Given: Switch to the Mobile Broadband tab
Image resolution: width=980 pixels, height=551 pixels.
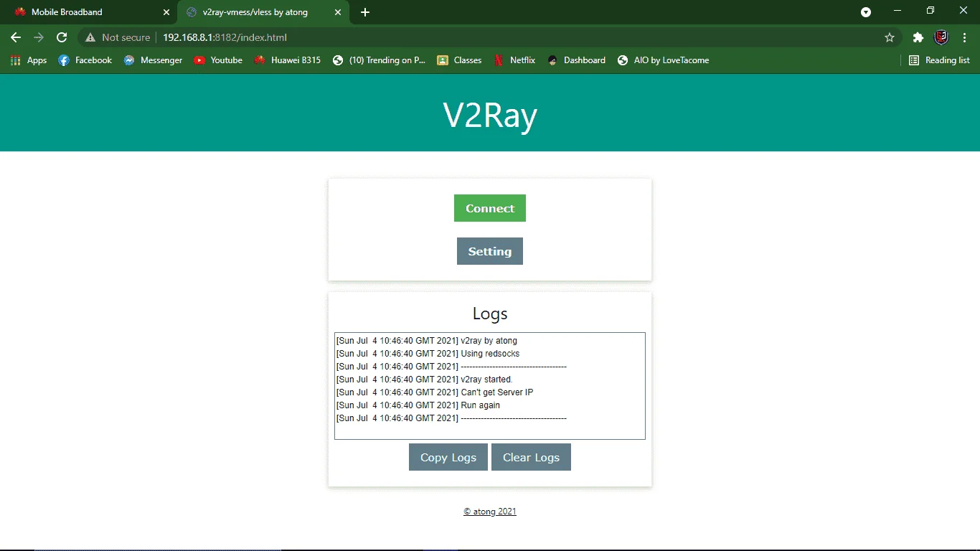Looking at the screenshot, I should (x=88, y=12).
